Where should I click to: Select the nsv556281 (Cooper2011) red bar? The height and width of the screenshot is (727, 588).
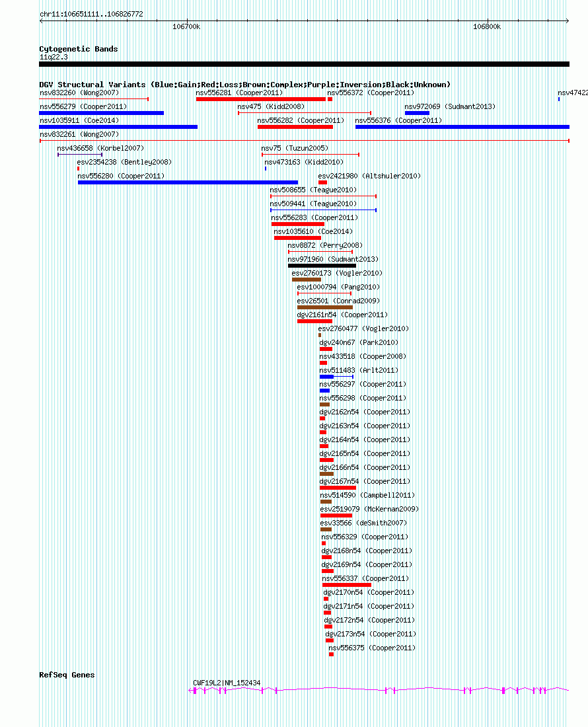pos(261,99)
